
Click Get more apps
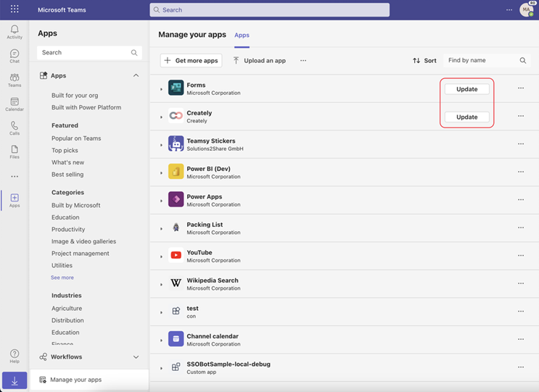click(x=191, y=60)
